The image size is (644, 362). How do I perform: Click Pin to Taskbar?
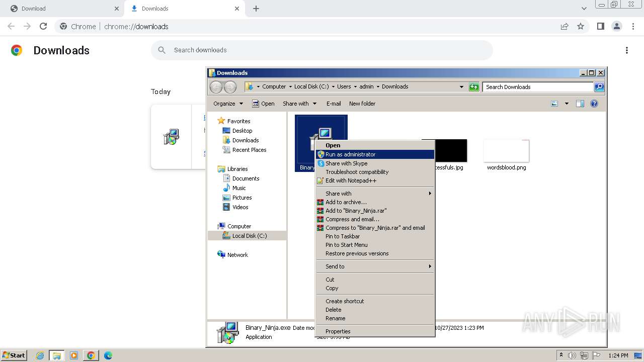375,236
